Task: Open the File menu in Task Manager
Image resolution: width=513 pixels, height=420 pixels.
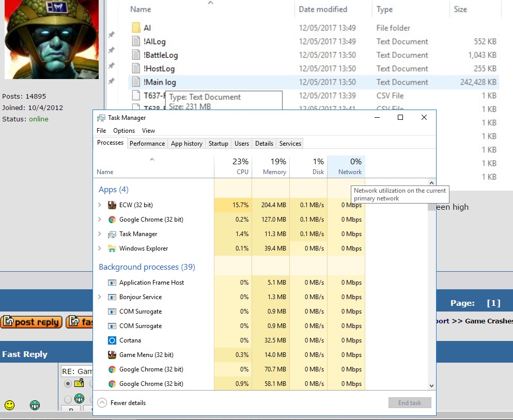Action: point(101,131)
